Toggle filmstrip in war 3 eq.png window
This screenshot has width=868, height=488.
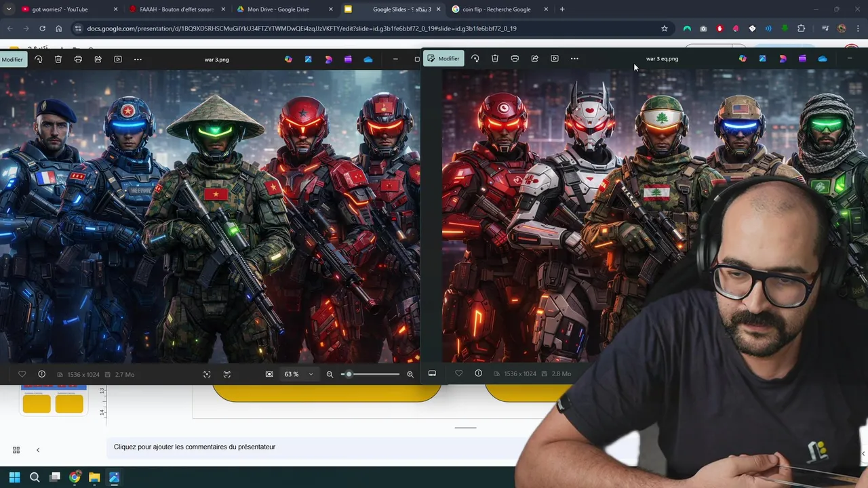432,373
